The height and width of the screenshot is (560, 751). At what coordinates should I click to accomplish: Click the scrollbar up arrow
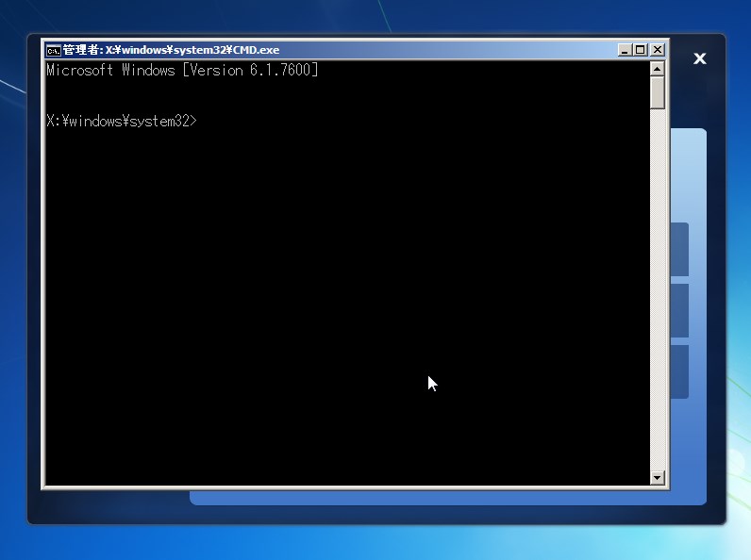[x=658, y=69]
